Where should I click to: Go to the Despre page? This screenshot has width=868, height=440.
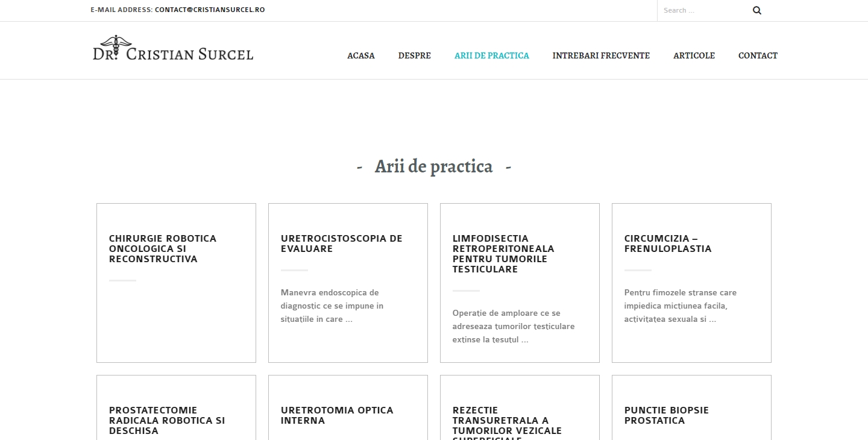pyautogui.click(x=414, y=55)
